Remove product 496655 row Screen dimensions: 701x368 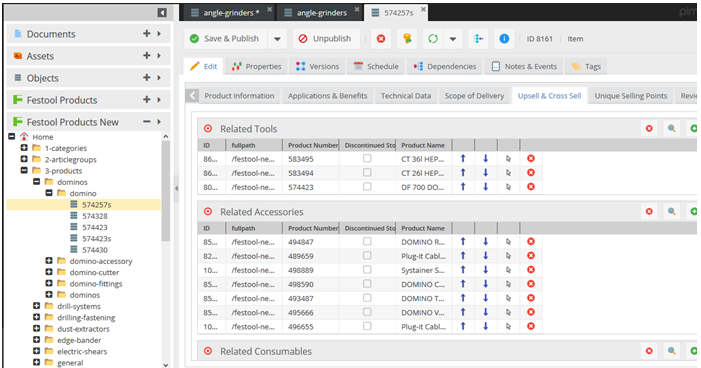click(x=531, y=326)
